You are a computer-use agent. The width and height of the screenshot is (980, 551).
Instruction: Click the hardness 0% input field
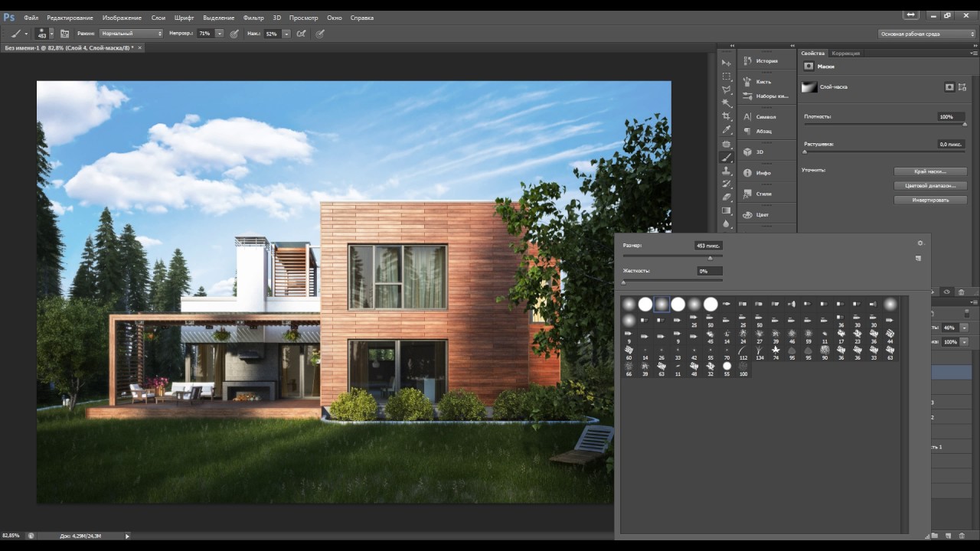[x=708, y=271]
